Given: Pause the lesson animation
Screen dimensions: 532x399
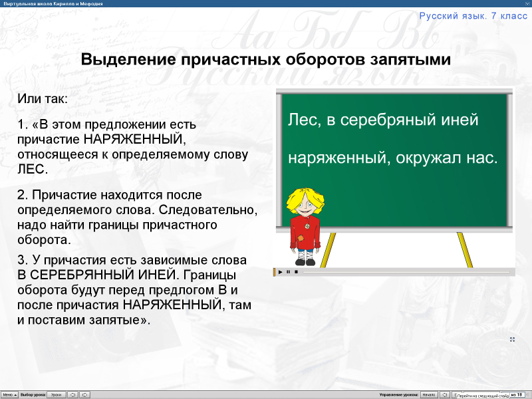Looking at the screenshot, I should [x=289, y=272].
